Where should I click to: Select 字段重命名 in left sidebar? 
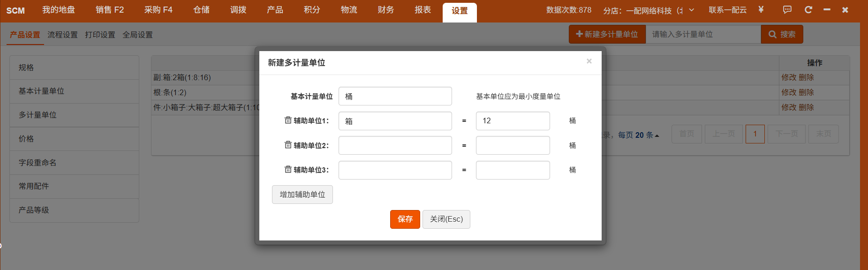[38, 163]
